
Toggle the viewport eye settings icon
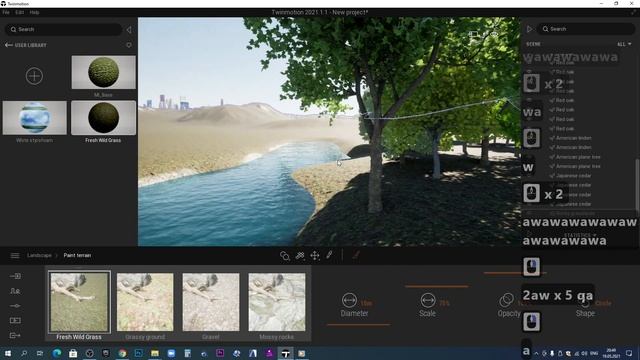[494, 35]
